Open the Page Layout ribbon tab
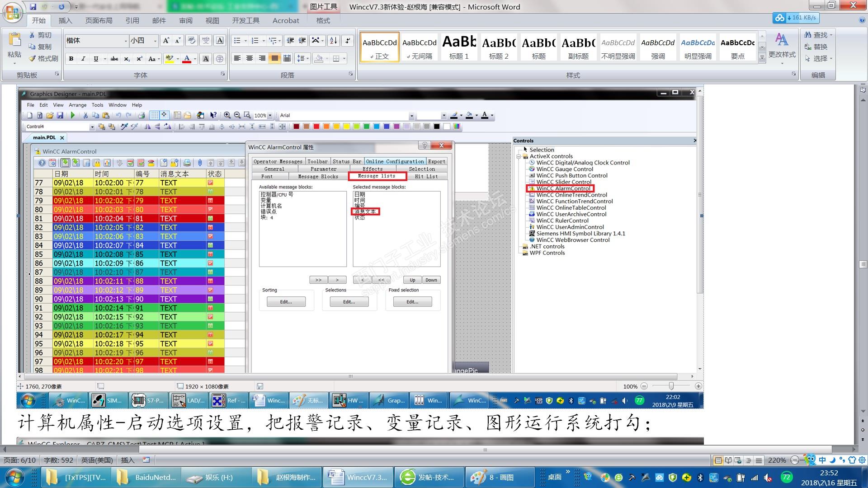This screenshot has width=868, height=488. (x=99, y=20)
